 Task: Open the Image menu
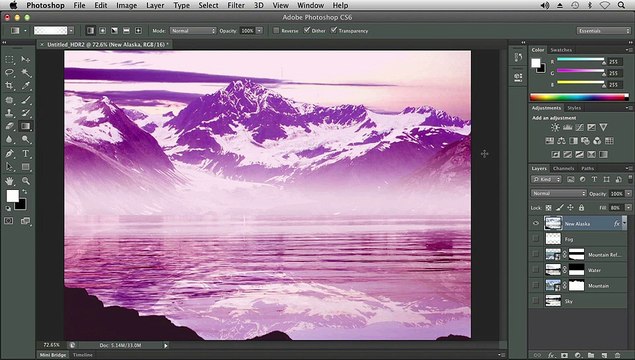pyautogui.click(x=126, y=5)
